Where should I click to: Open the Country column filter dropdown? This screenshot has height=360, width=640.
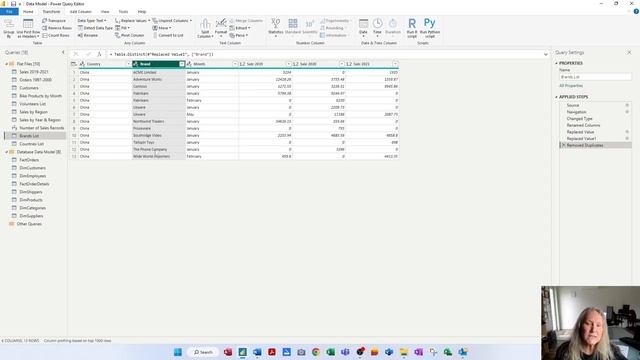pyautogui.click(x=128, y=64)
